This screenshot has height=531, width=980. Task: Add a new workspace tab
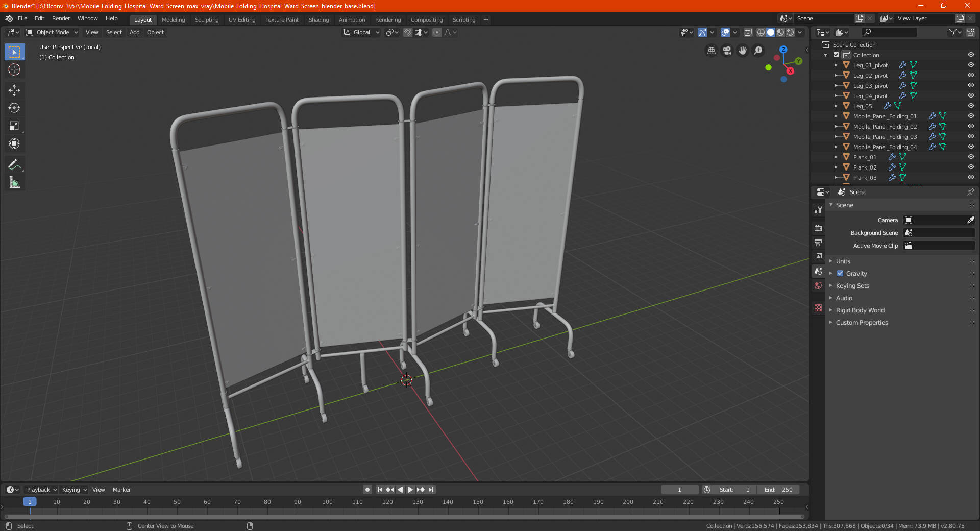click(x=486, y=20)
